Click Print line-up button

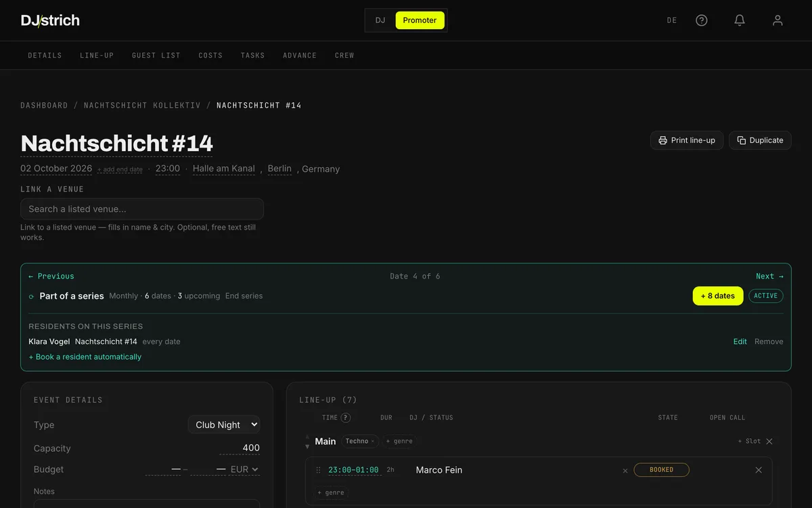pos(687,140)
